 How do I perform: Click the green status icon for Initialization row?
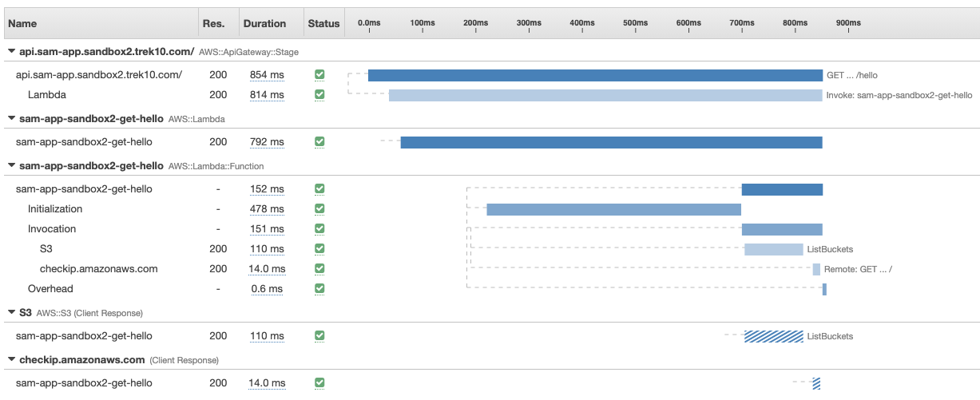click(x=319, y=209)
